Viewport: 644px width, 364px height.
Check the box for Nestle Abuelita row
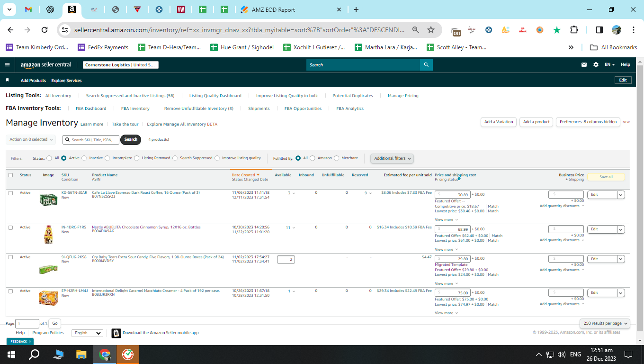click(x=11, y=227)
